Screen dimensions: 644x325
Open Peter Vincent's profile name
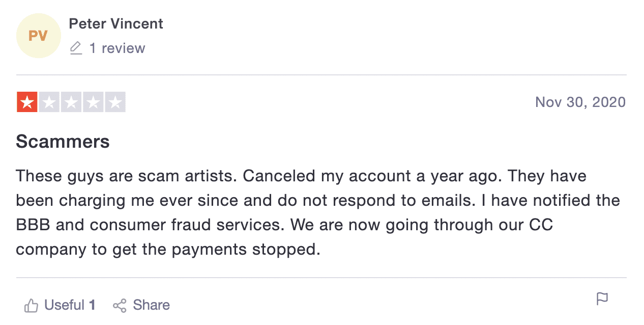coord(116,23)
